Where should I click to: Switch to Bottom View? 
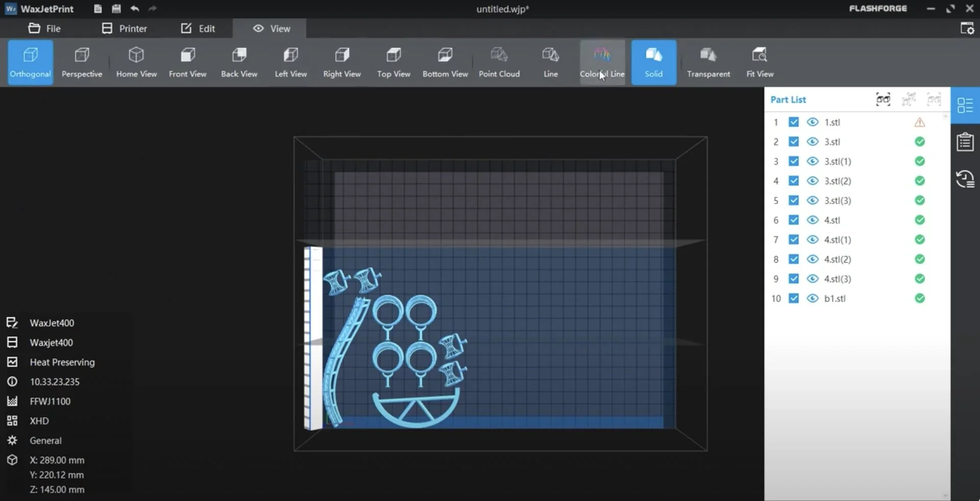tap(445, 61)
